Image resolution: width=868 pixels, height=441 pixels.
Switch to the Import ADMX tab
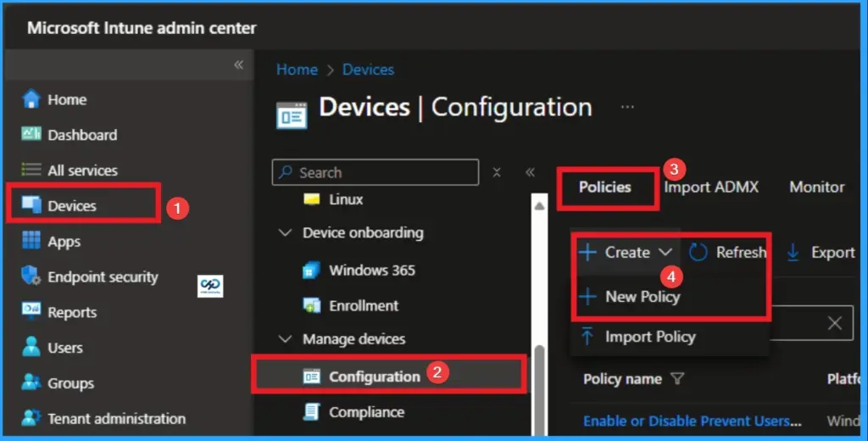pos(711,187)
